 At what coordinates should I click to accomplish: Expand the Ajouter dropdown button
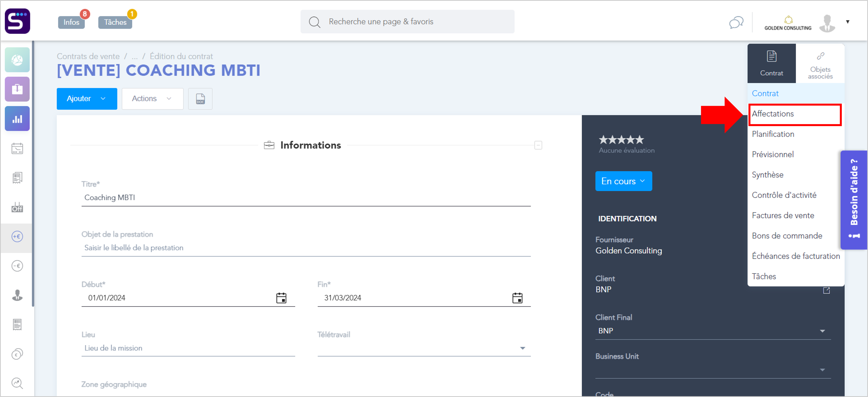[x=87, y=99]
